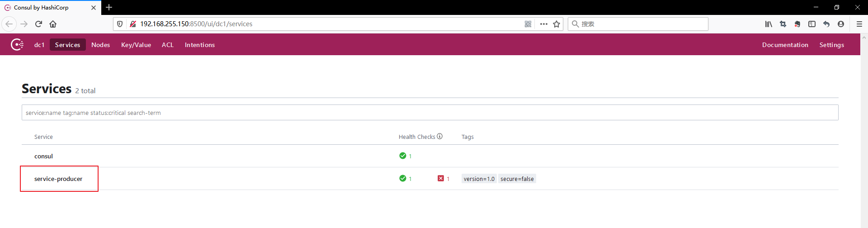Reload the current page
This screenshot has height=228, width=868.
tap(38, 24)
